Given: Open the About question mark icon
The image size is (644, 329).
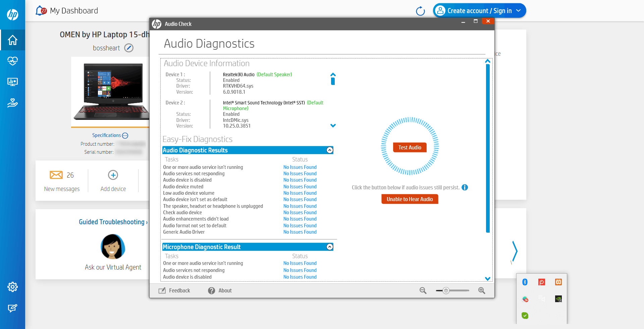Looking at the screenshot, I should (x=211, y=291).
